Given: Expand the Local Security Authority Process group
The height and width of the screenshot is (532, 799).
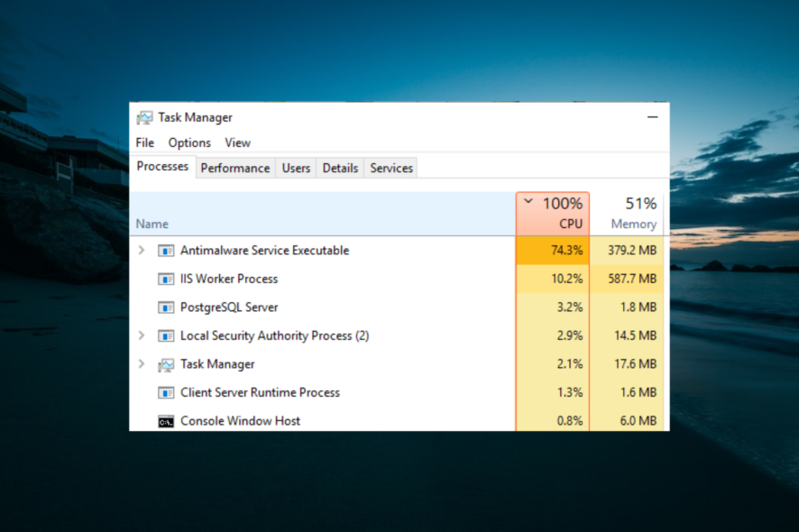Looking at the screenshot, I should pyautogui.click(x=142, y=335).
